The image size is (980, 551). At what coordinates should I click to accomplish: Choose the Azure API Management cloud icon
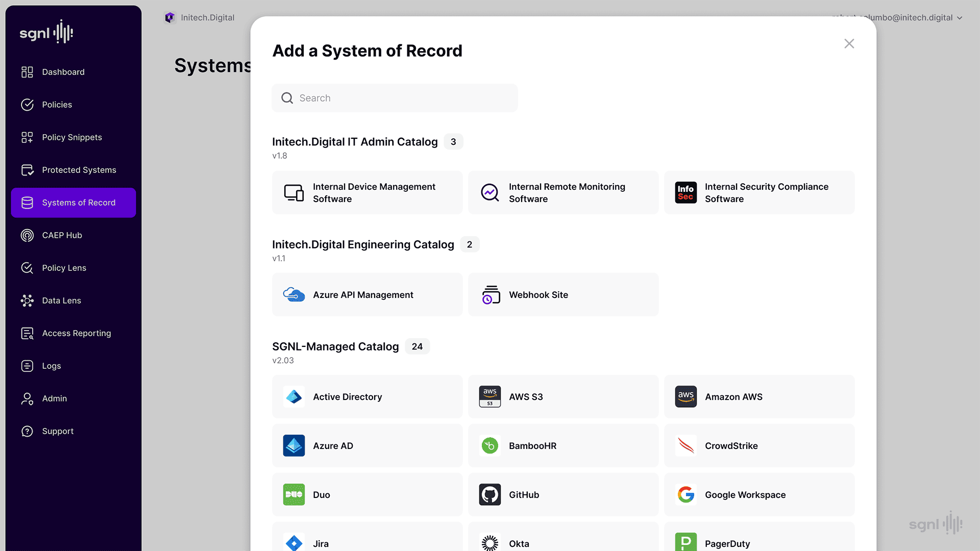point(294,294)
